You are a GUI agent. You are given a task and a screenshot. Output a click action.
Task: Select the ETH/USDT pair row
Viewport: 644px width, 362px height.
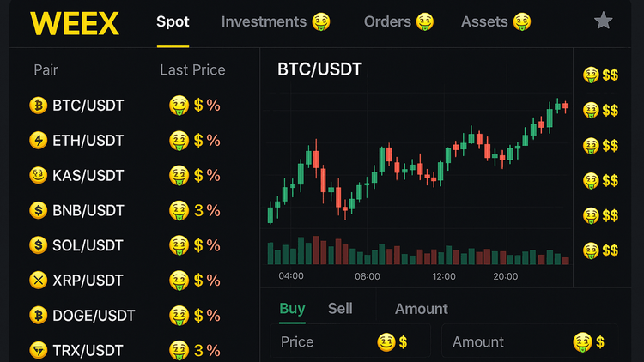click(129, 141)
